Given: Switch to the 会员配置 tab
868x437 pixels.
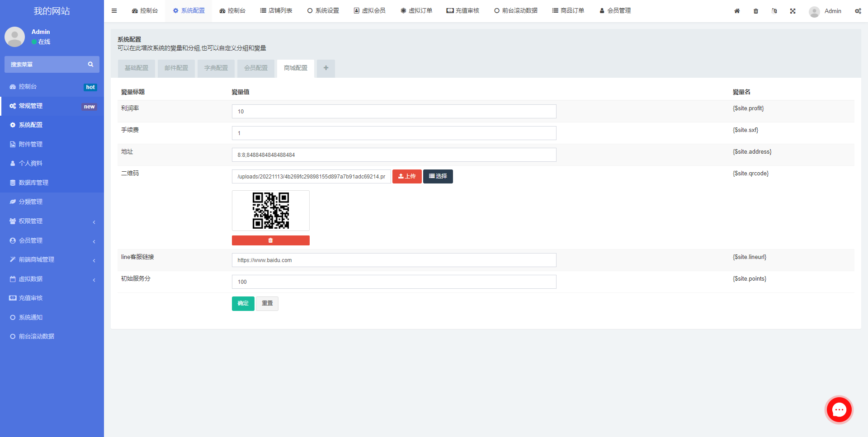Looking at the screenshot, I should (256, 68).
